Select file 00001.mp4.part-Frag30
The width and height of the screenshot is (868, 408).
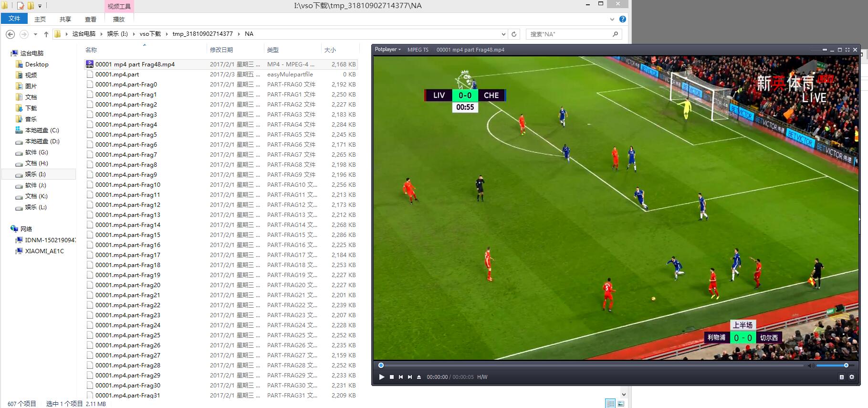(x=220, y=385)
